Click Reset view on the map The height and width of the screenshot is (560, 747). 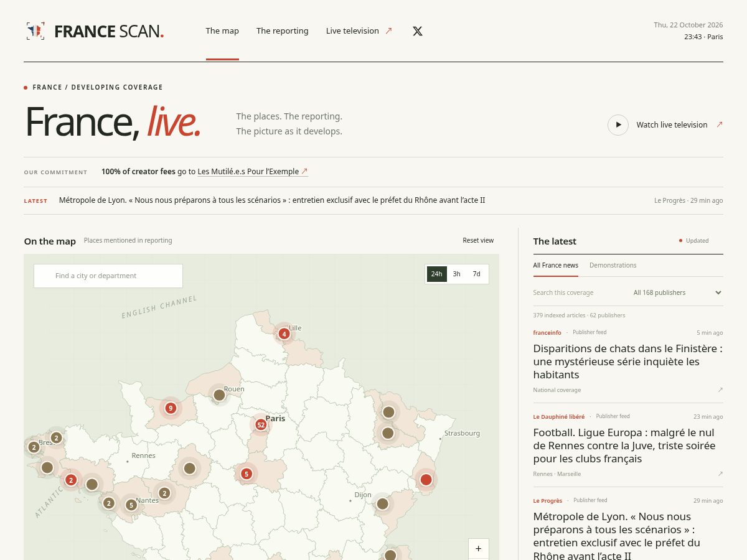pos(478,240)
